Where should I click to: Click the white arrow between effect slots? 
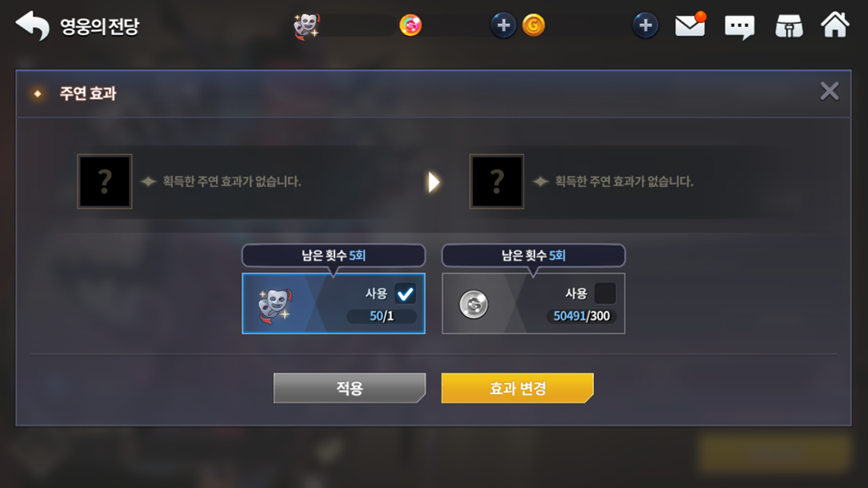pos(433,182)
